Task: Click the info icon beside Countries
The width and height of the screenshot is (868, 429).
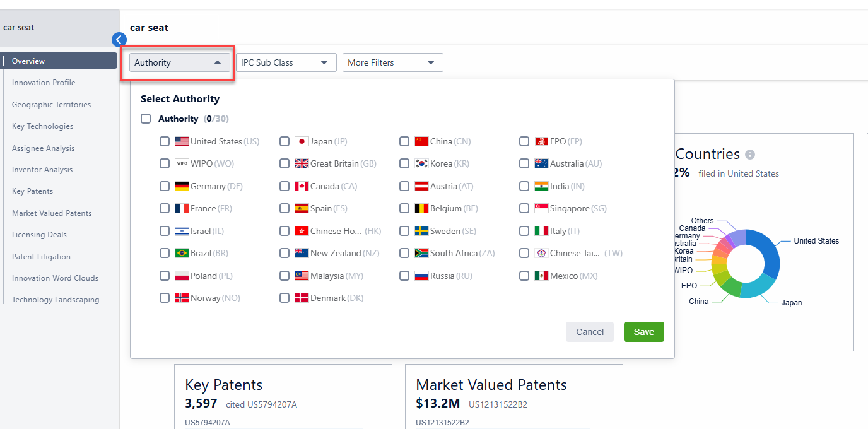Action: click(x=750, y=155)
